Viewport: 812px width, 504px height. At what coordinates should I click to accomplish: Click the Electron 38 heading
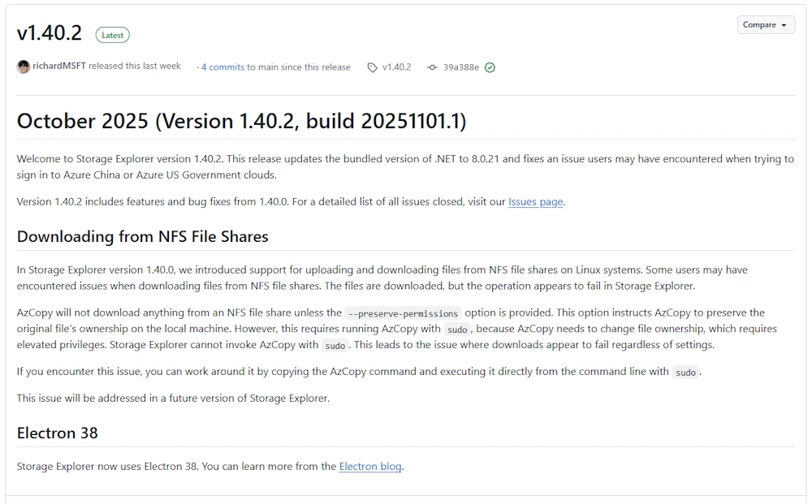[57, 433]
